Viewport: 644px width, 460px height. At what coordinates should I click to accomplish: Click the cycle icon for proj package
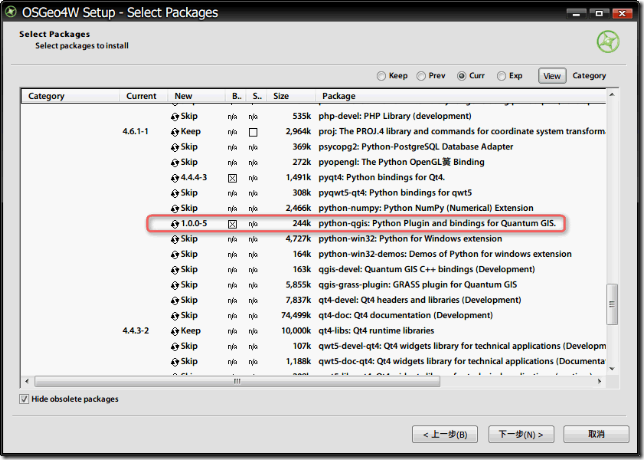click(175, 132)
